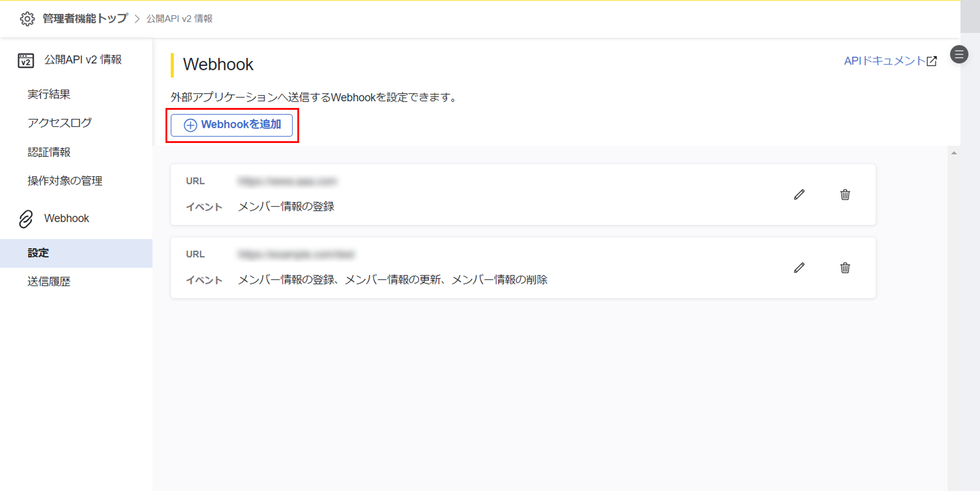The height and width of the screenshot is (491, 980).
Task: Click the external link icon beside APIドキュメント
Action: pyautogui.click(x=932, y=61)
